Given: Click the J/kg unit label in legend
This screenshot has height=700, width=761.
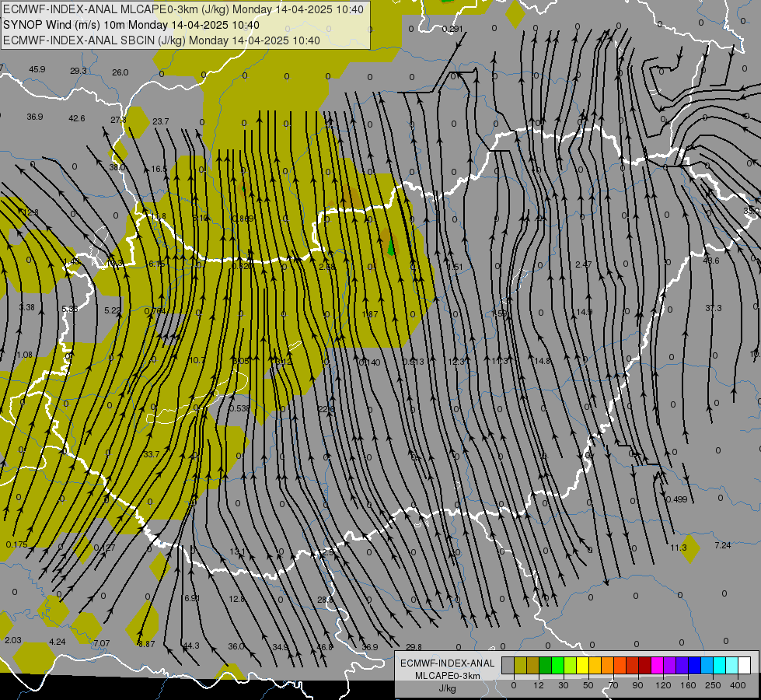Looking at the screenshot, I should coord(448,688).
